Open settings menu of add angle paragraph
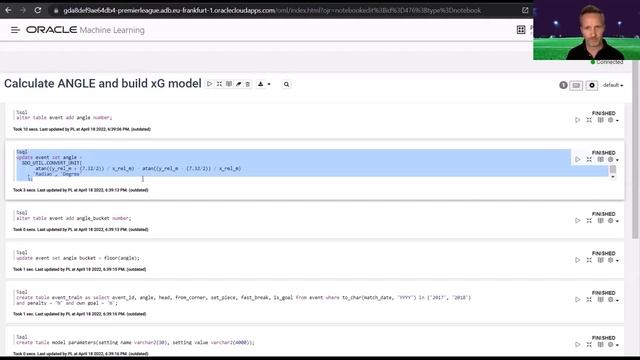 pos(613,120)
